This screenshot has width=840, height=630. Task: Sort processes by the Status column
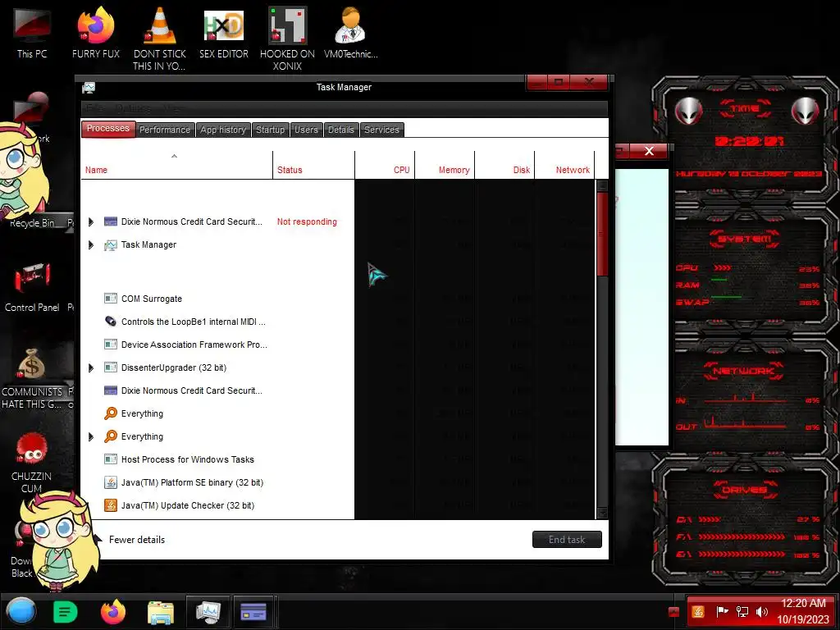click(x=313, y=164)
